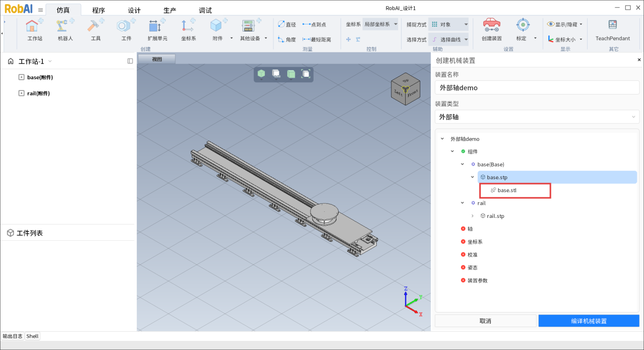Click the 工作站-1 home icon
This screenshot has height=350, width=644.
pos(11,61)
